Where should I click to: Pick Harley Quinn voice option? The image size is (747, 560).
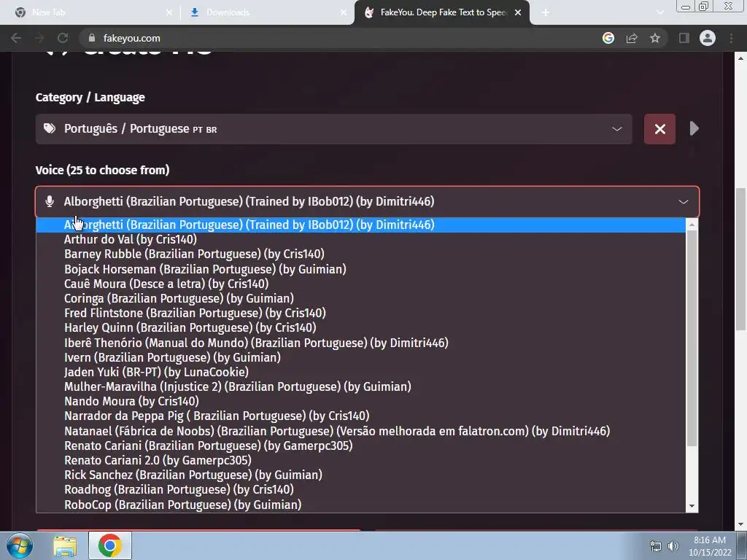pos(360,327)
